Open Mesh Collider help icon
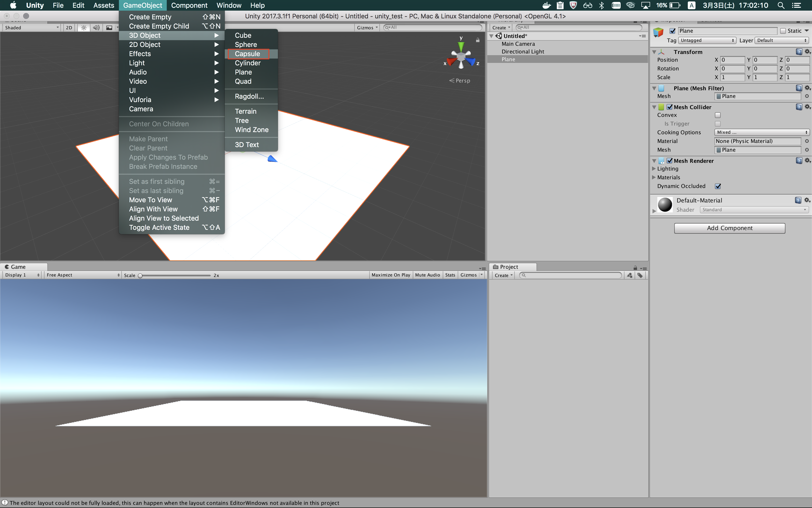 point(799,107)
